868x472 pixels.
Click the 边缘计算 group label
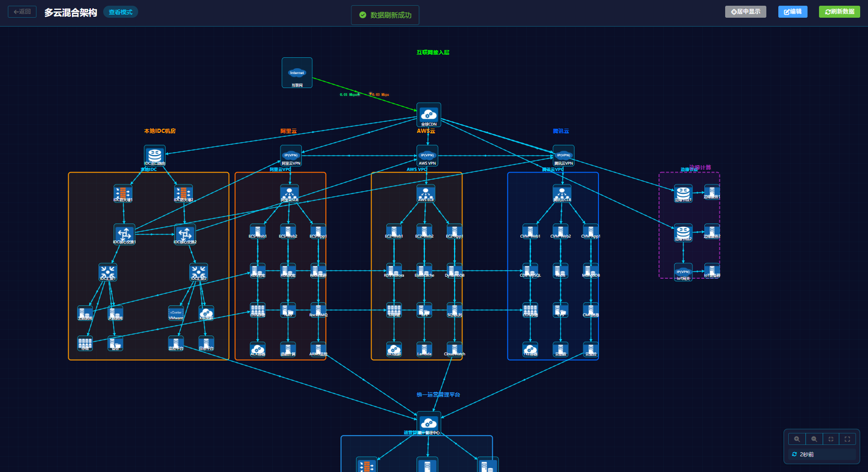(x=700, y=167)
